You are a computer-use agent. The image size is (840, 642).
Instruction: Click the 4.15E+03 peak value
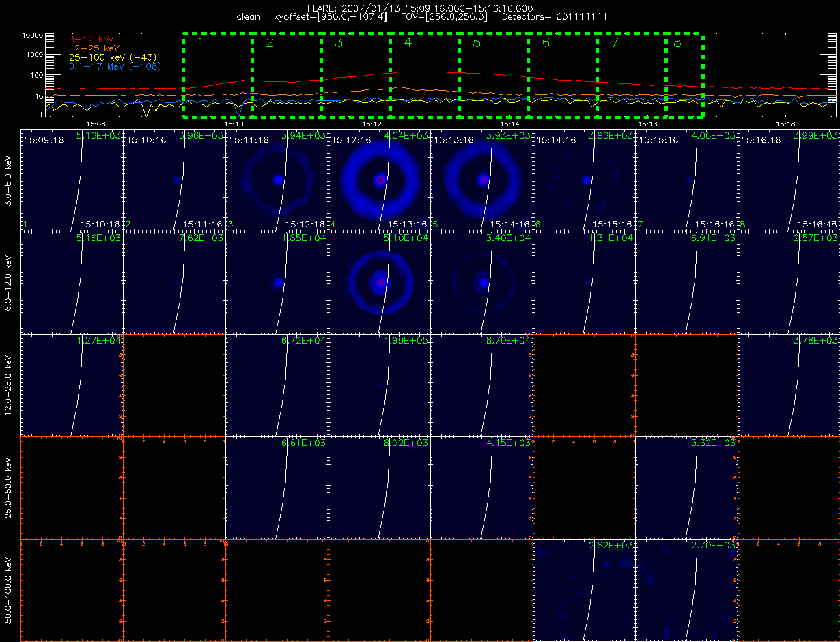click(509, 443)
